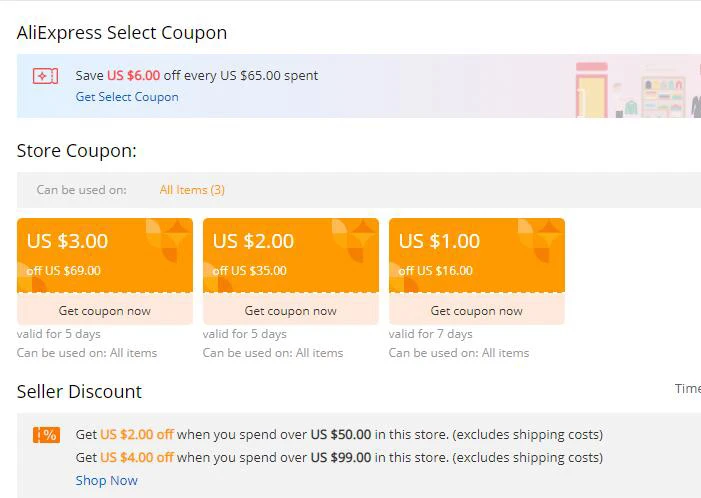The image size is (701, 498).
Task: Click the seller discount percent icon
Action: [x=46, y=434]
